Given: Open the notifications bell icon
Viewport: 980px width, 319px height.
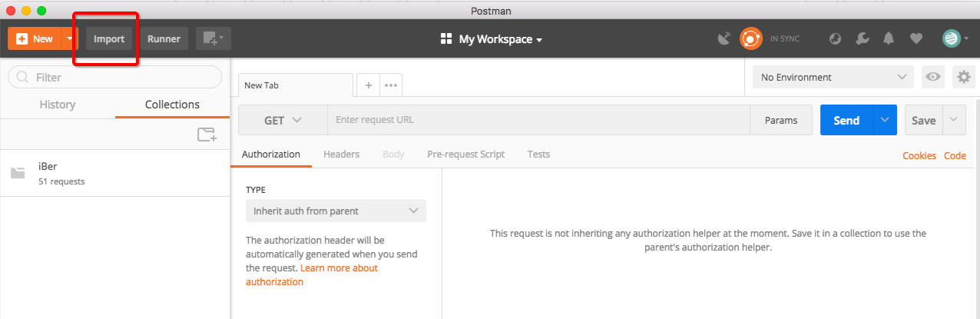Looking at the screenshot, I should click(889, 38).
